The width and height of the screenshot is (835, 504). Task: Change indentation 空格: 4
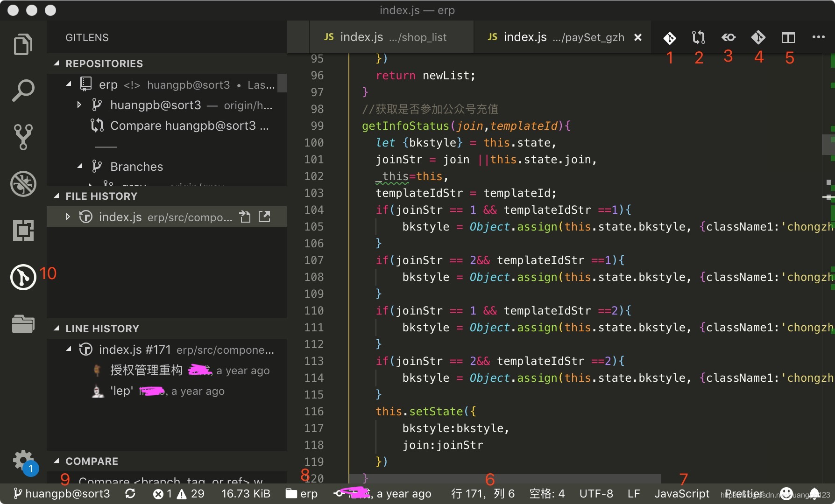click(x=547, y=494)
